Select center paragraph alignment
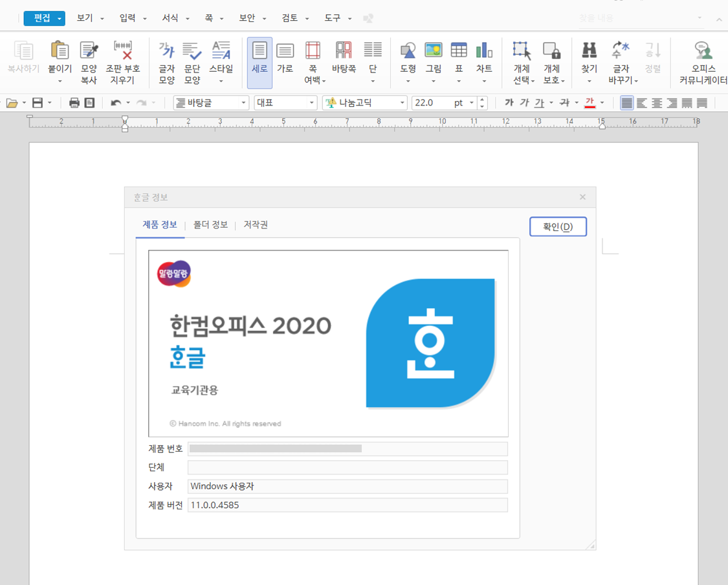This screenshot has width=728, height=585. pyautogui.click(x=657, y=103)
